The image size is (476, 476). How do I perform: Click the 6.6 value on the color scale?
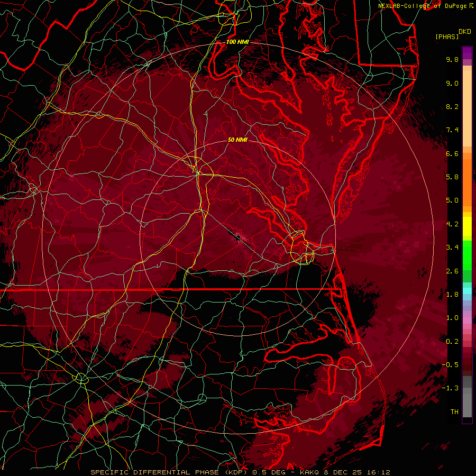point(452,153)
